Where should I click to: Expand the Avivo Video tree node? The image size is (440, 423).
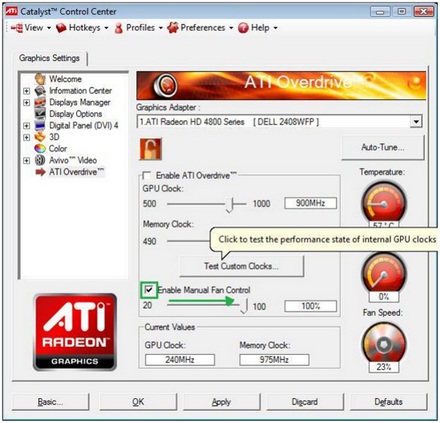[27, 161]
